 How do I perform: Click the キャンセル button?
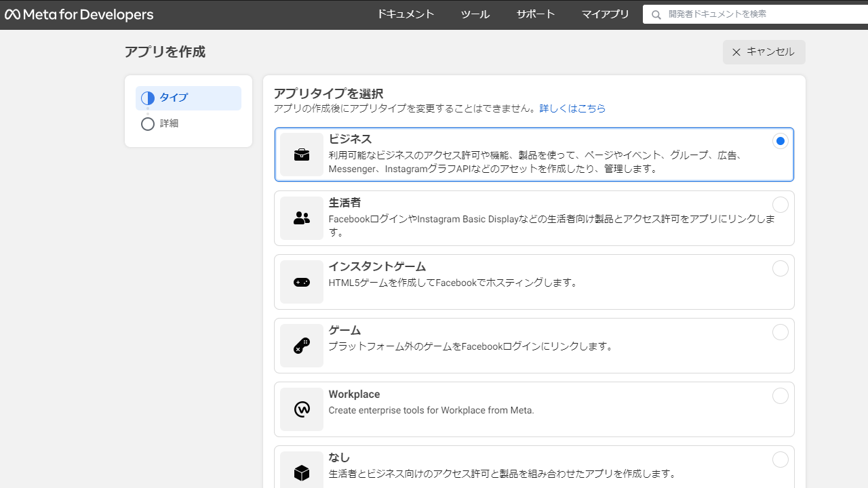tap(764, 52)
